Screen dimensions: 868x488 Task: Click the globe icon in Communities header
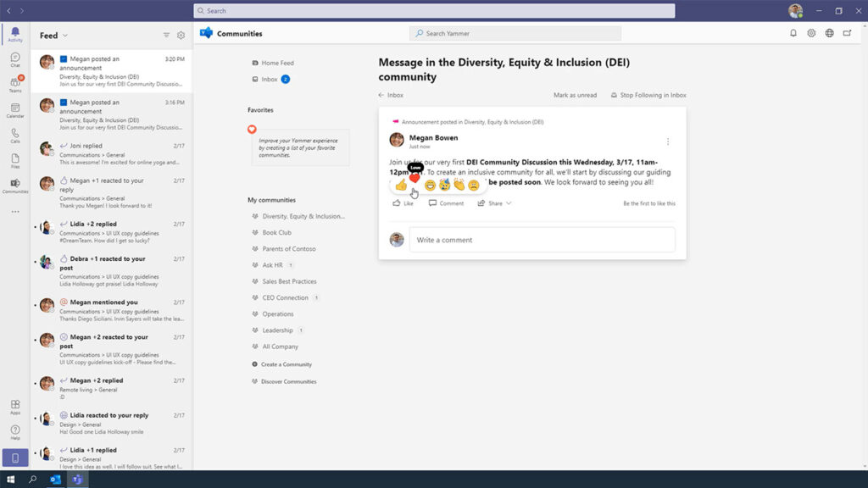[x=829, y=33]
